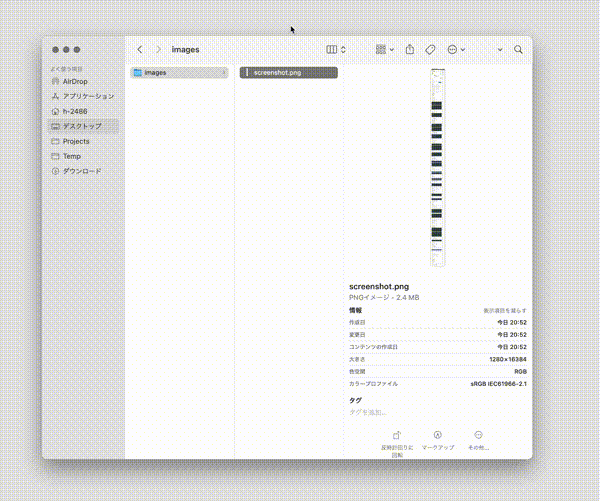Open the Projects sidebar folder

[x=84, y=141]
